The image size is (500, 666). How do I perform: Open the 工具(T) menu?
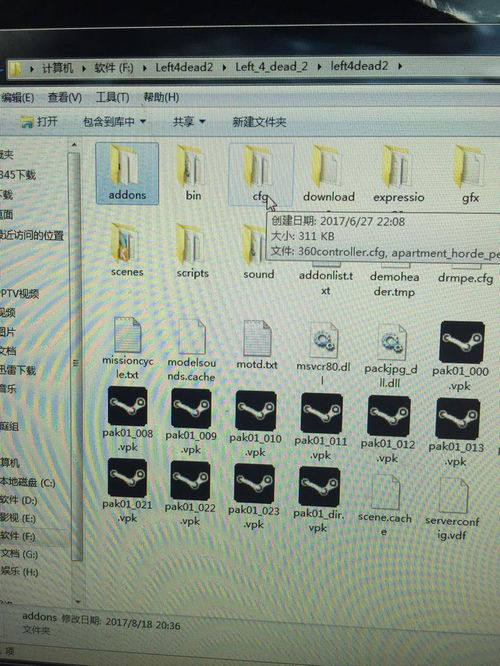(x=112, y=97)
